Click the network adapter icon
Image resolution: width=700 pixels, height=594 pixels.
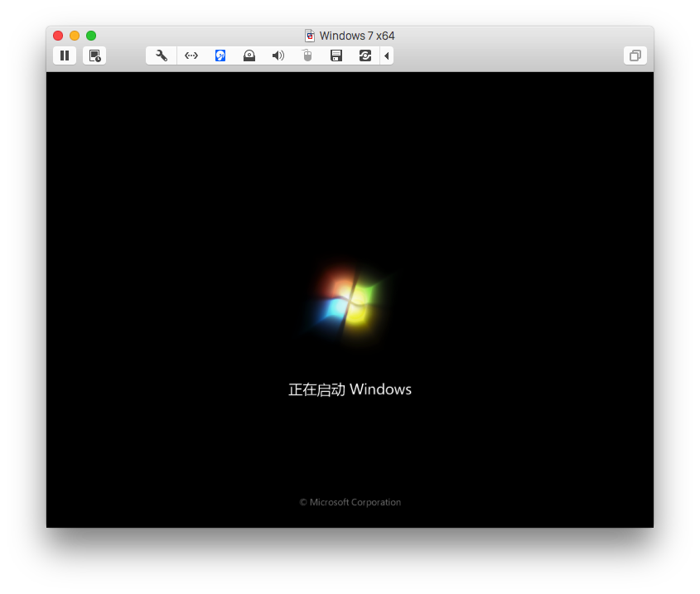pyautogui.click(x=191, y=56)
